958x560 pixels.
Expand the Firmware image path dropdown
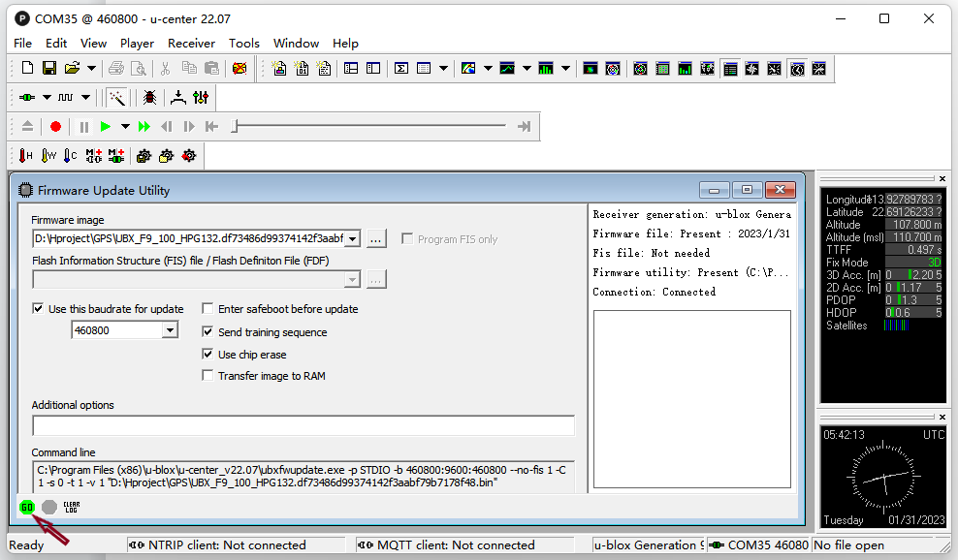[x=353, y=238]
